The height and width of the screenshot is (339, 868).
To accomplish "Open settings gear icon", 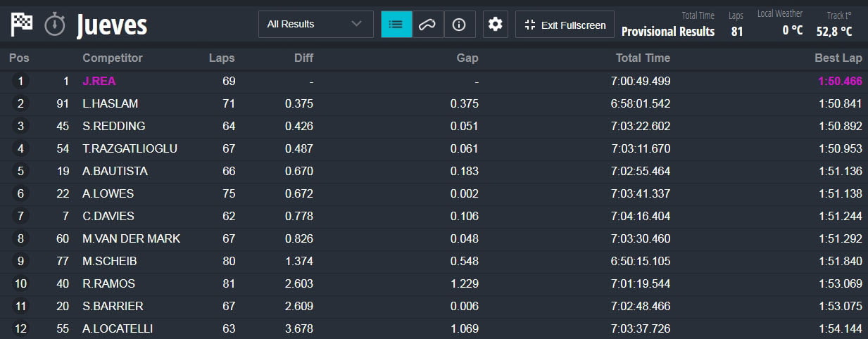I will pyautogui.click(x=495, y=25).
